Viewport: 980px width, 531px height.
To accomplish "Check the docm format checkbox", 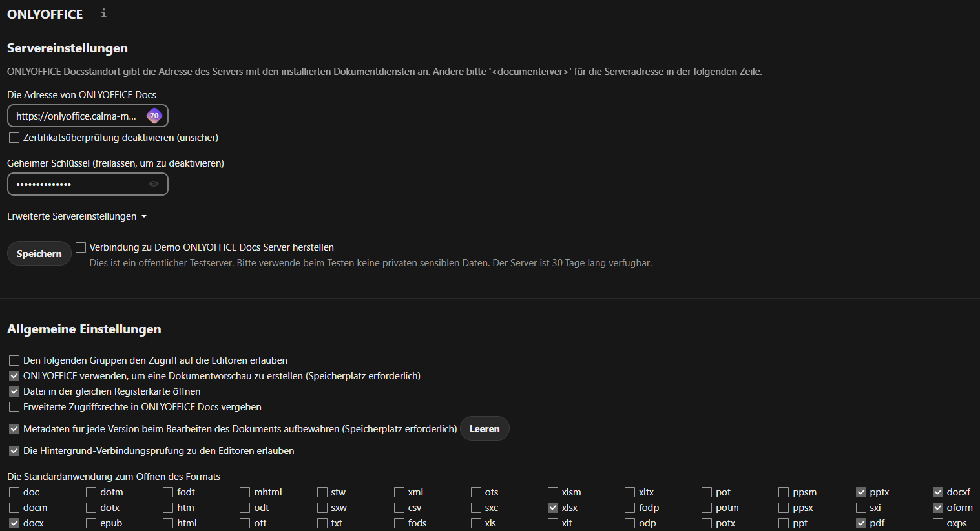I will [x=14, y=508].
